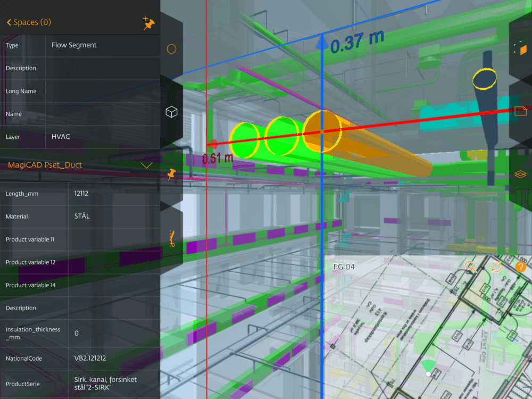Open the document file icon on right sidebar
Image resolution: width=532 pixels, height=399 pixels.
pyautogui.click(x=520, y=111)
